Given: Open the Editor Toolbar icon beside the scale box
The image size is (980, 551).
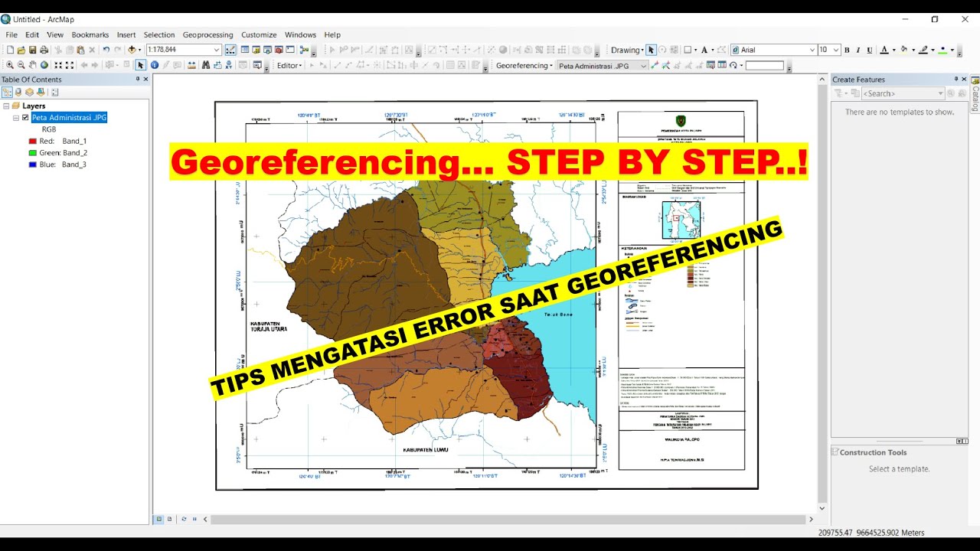Looking at the screenshot, I should click(x=230, y=50).
